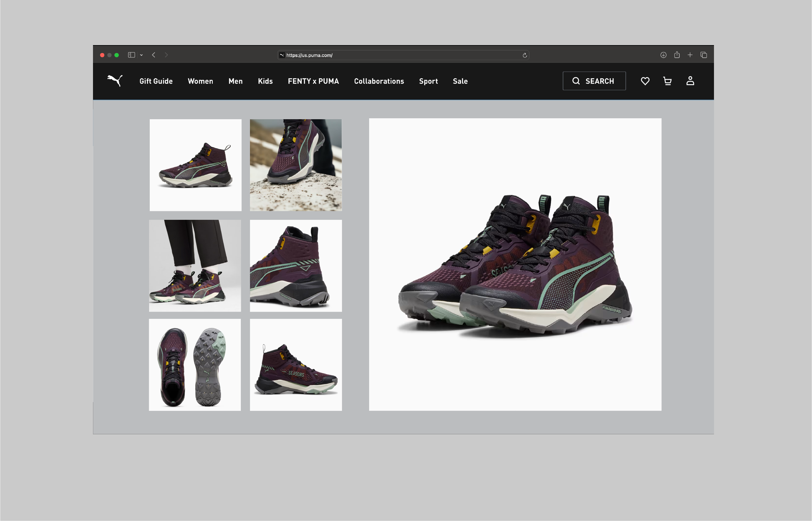Open the Kids menu
Image resolution: width=812 pixels, height=521 pixels.
265,81
